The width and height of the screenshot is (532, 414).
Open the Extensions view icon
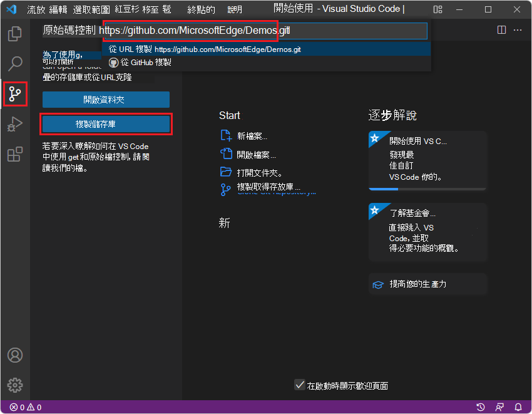[x=15, y=154]
